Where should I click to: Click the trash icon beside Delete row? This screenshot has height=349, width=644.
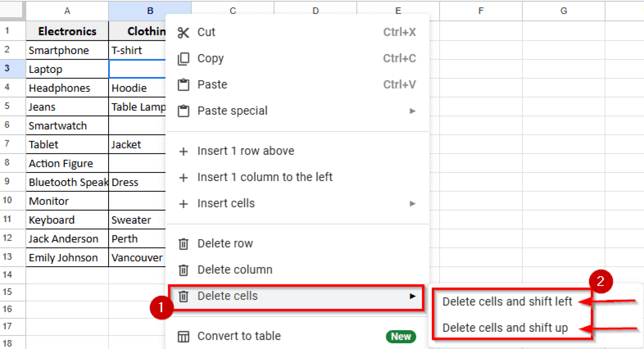(x=183, y=244)
